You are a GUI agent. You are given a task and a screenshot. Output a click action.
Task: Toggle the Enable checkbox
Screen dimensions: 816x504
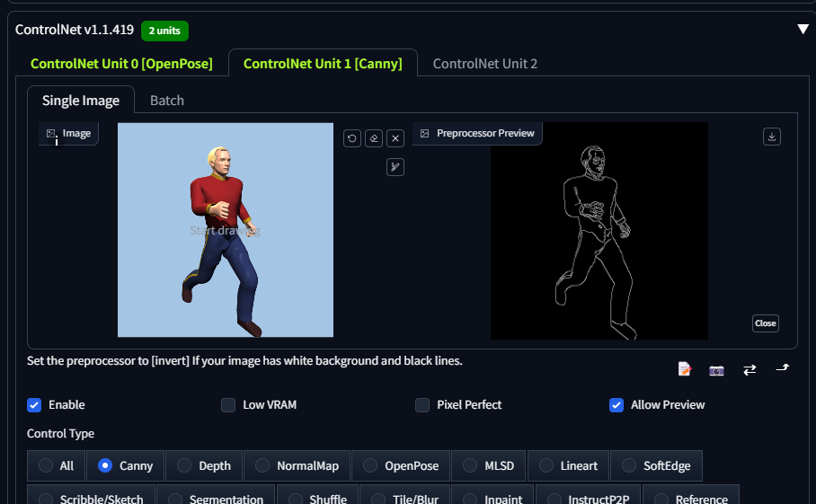point(34,405)
